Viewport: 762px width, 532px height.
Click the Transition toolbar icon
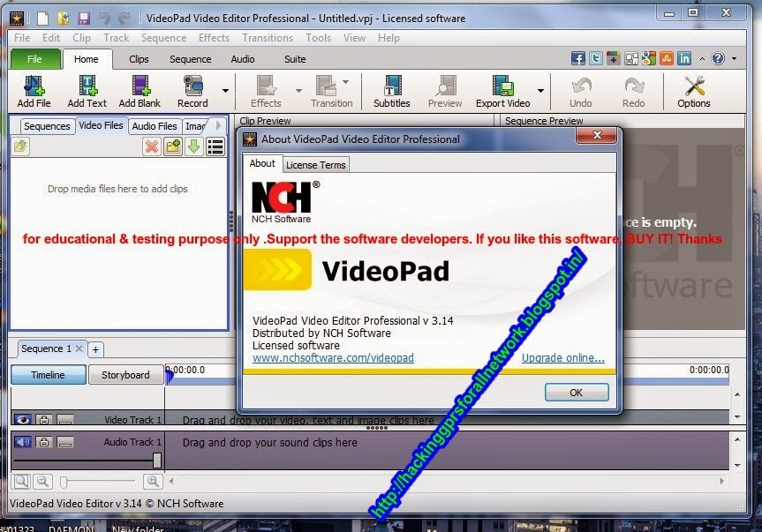(331, 91)
